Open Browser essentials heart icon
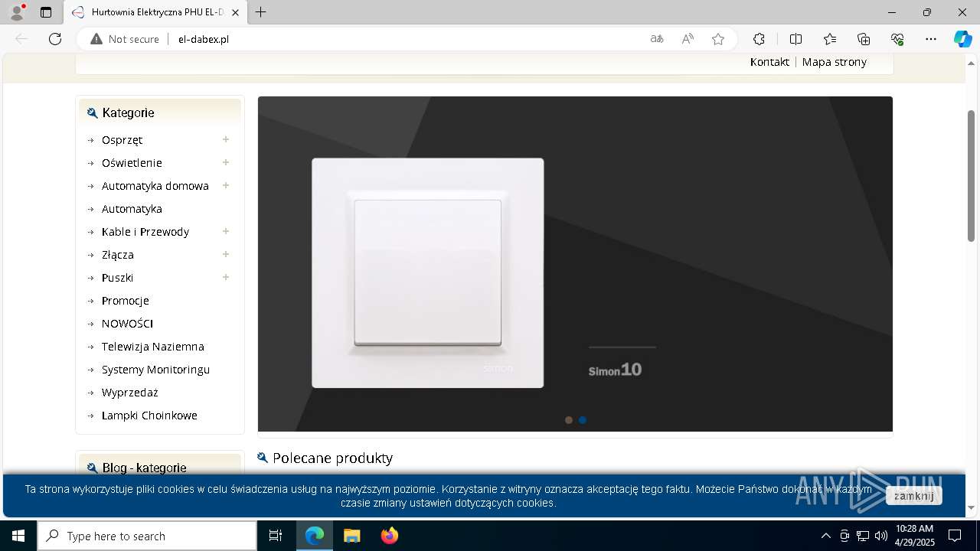Screen dimensions: 980x551 897,39
